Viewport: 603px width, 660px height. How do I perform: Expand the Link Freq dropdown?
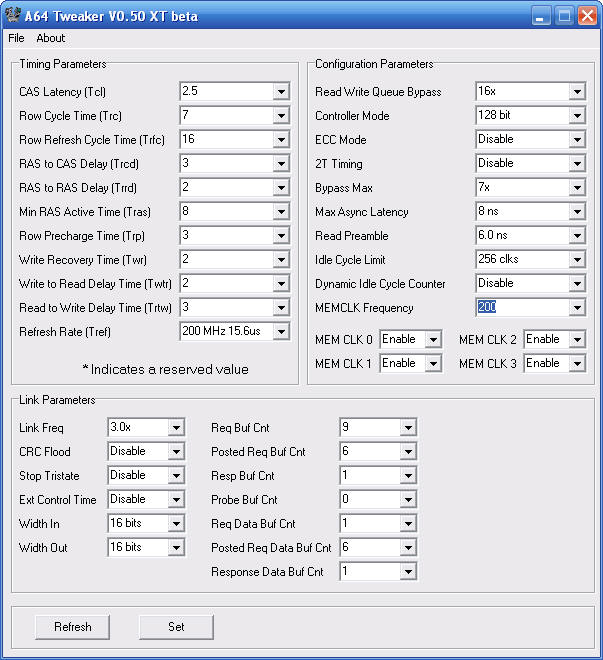click(176, 428)
